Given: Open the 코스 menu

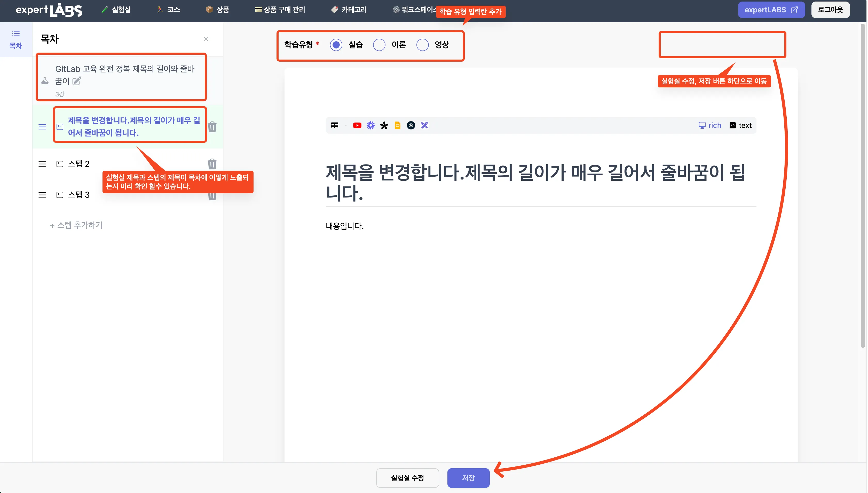Looking at the screenshot, I should pos(169,10).
